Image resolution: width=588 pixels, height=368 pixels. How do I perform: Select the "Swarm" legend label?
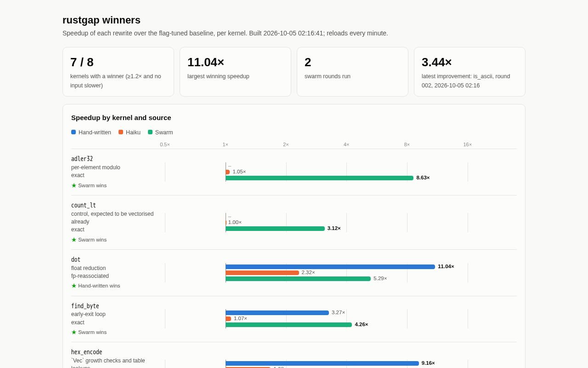164,132
